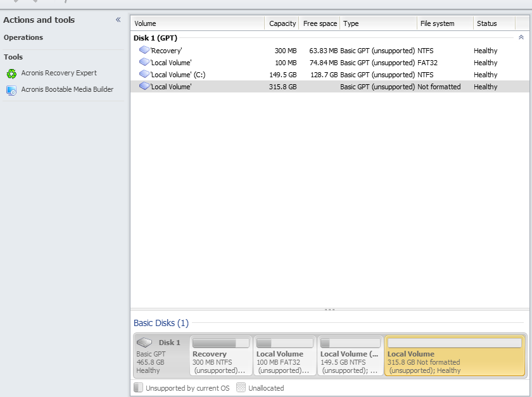Collapse the Disk 1 (GPT) group
This screenshot has width=532, height=397.
tap(521, 38)
